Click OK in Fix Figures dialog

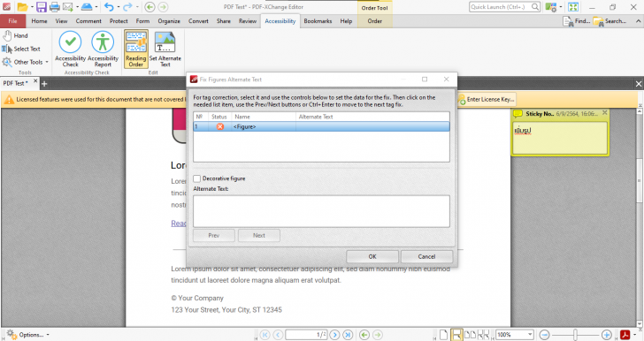pos(372,256)
